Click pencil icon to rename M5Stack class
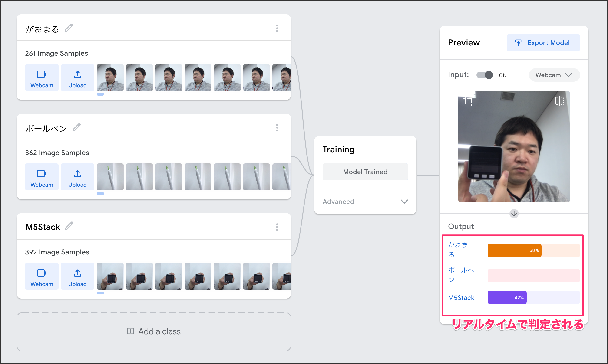 coord(69,226)
